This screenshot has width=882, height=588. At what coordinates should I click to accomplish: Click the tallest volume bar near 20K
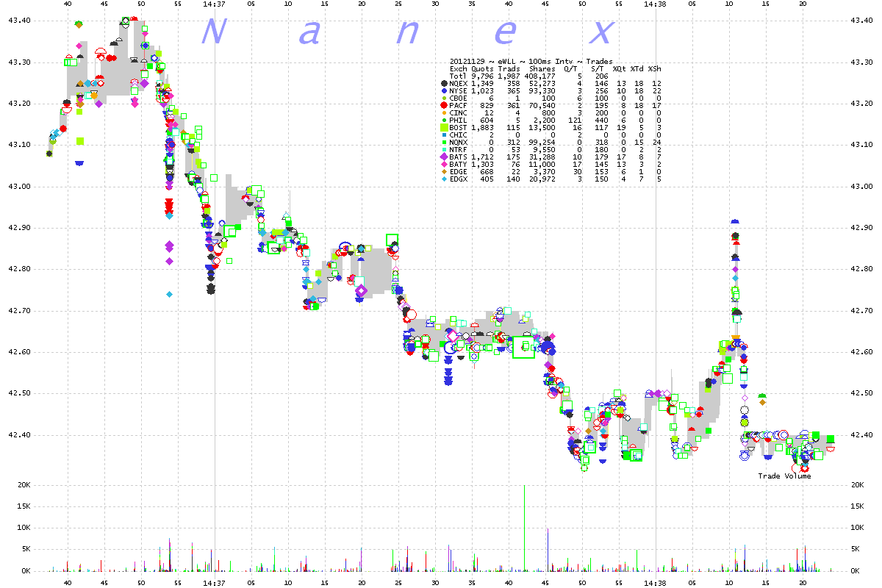pos(524,528)
